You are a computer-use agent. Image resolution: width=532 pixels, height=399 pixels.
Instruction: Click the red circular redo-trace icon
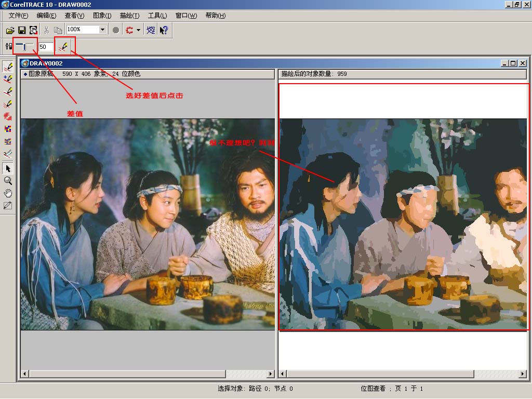tap(129, 30)
